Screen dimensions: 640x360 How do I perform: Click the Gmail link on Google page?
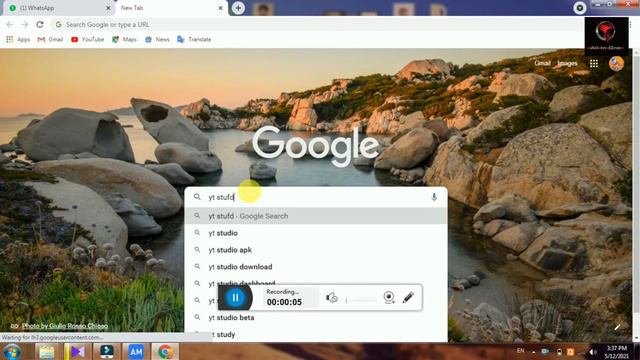542,63
